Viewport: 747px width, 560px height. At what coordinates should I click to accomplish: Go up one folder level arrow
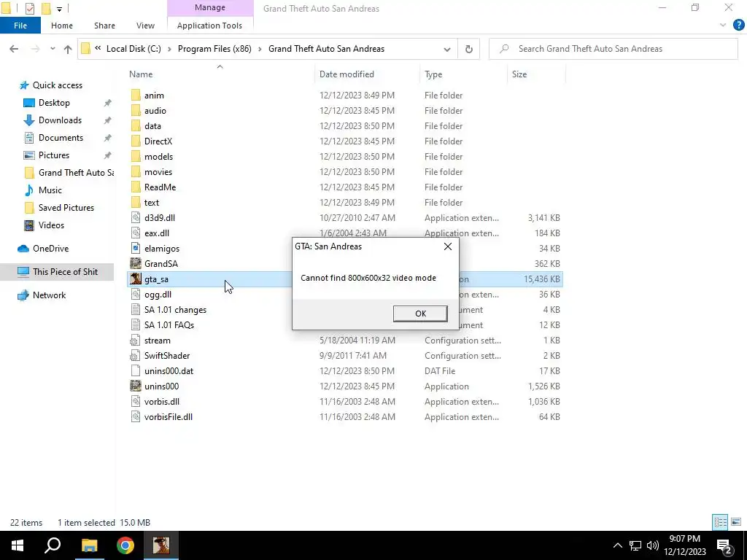tap(68, 49)
